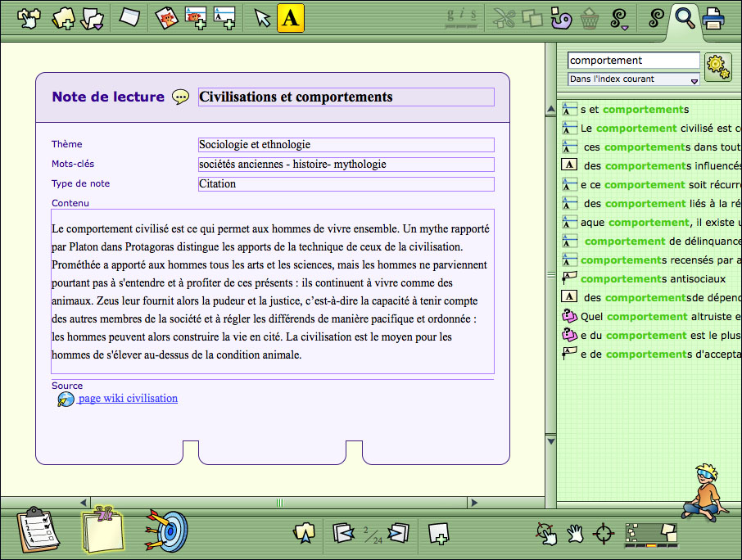This screenshot has height=560, width=742.
Task: Click the Type de note field "Citation"
Action: click(346, 184)
